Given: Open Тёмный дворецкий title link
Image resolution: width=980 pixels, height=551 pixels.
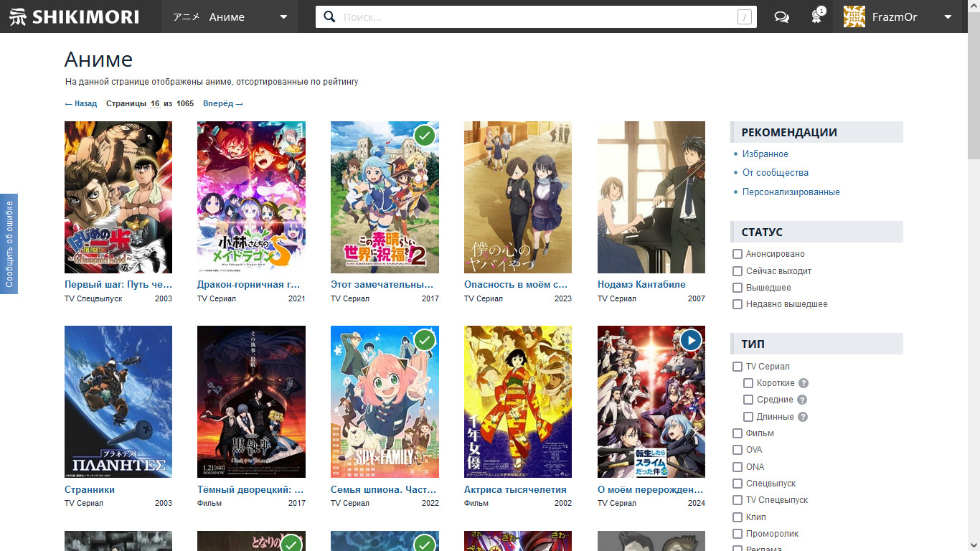Looking at the screenshot, I should pos(250,490).
